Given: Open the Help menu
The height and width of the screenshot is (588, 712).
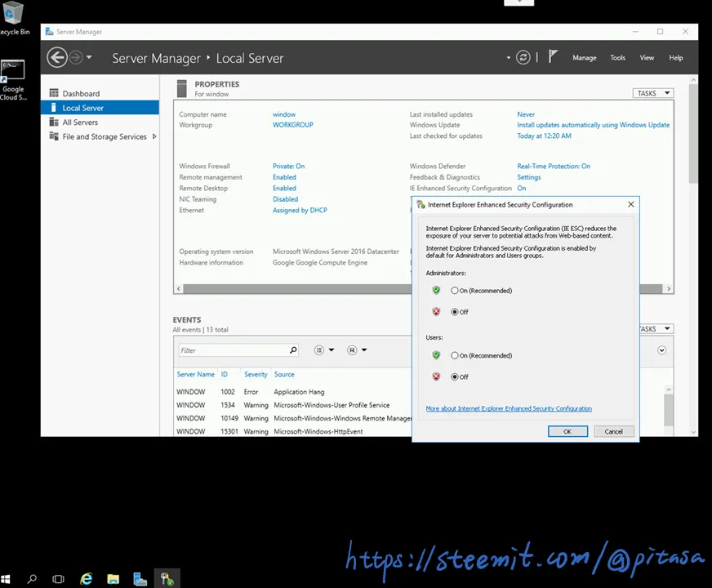Looking at the screenshot, I should click(676, 58).
